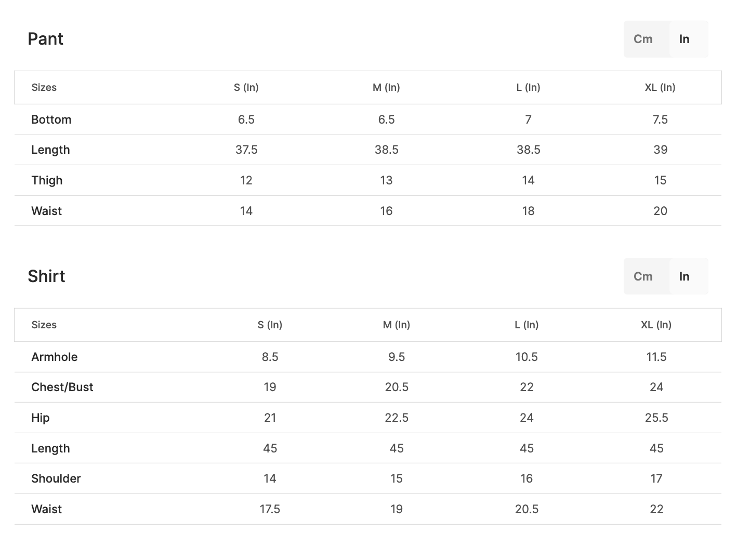Select the Thigh row label

(47, 180)
